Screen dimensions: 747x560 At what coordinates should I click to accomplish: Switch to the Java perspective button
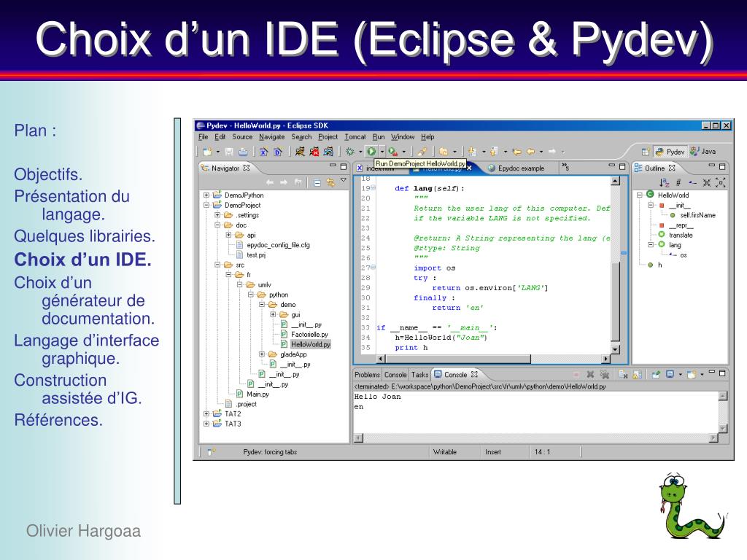703,152
